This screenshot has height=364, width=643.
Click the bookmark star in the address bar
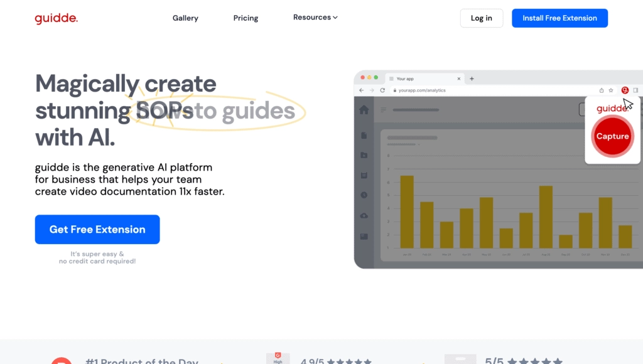tap(610, 90)
